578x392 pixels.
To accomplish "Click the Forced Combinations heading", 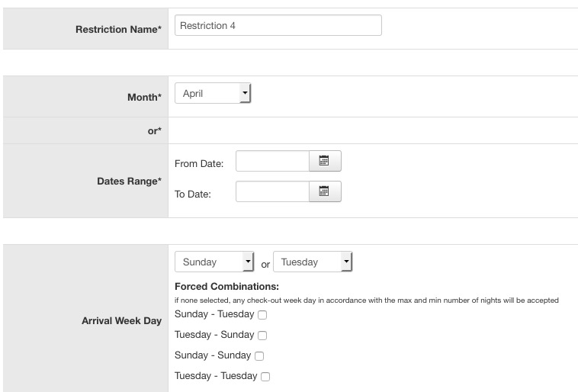I will (x=226, y=287).
